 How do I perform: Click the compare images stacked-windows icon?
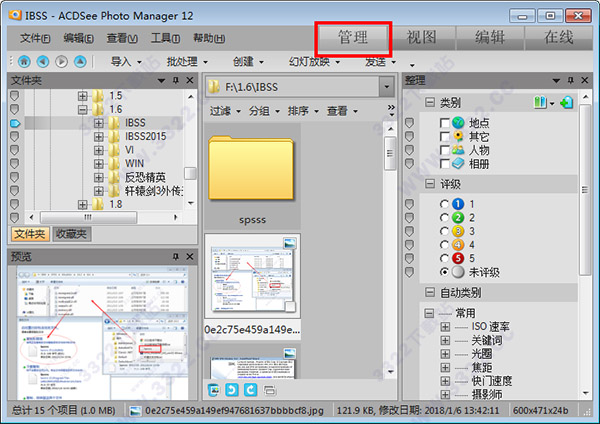[269, 390]
